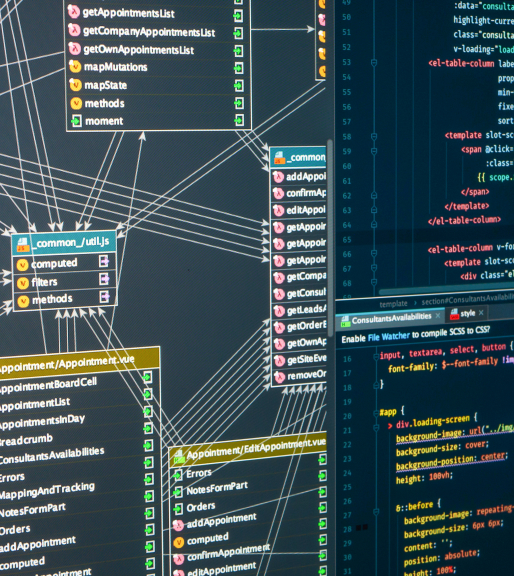514x576 pixels.
Task: Click line number 65 in the editor gutter
Action: click(x=347, y=240)
